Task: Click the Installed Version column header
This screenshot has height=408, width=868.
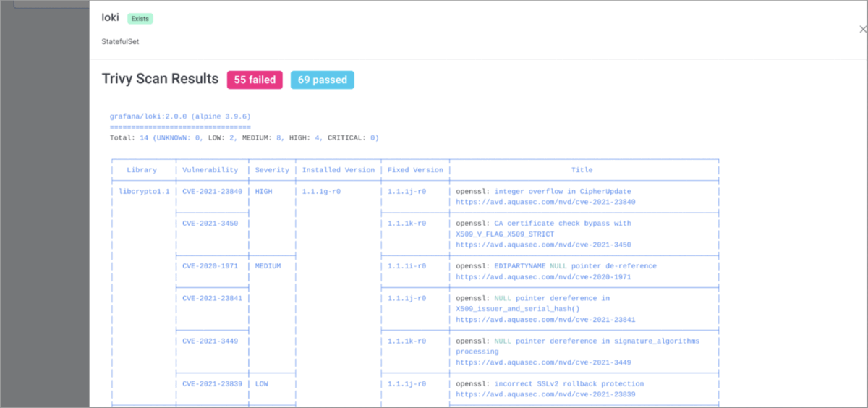Action: [339, 170]
